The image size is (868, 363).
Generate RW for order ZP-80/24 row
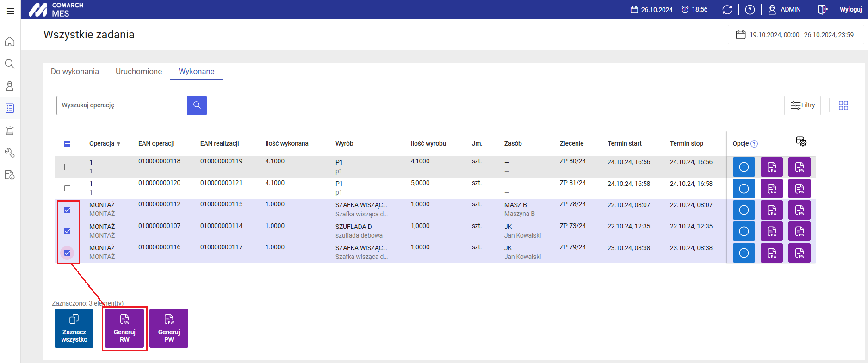click(772, 167)
